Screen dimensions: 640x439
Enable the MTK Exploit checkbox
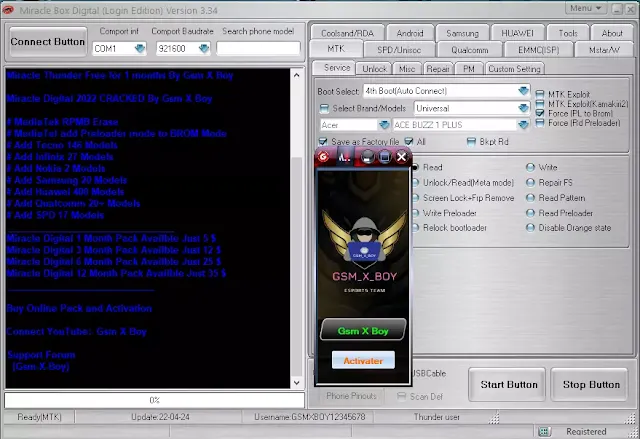coord(540,94)
